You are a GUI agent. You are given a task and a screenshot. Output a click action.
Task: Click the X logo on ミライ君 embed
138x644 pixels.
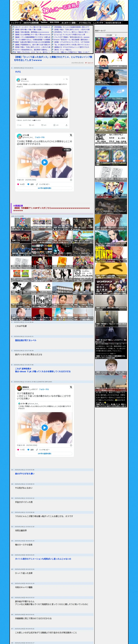pos(71,135)
